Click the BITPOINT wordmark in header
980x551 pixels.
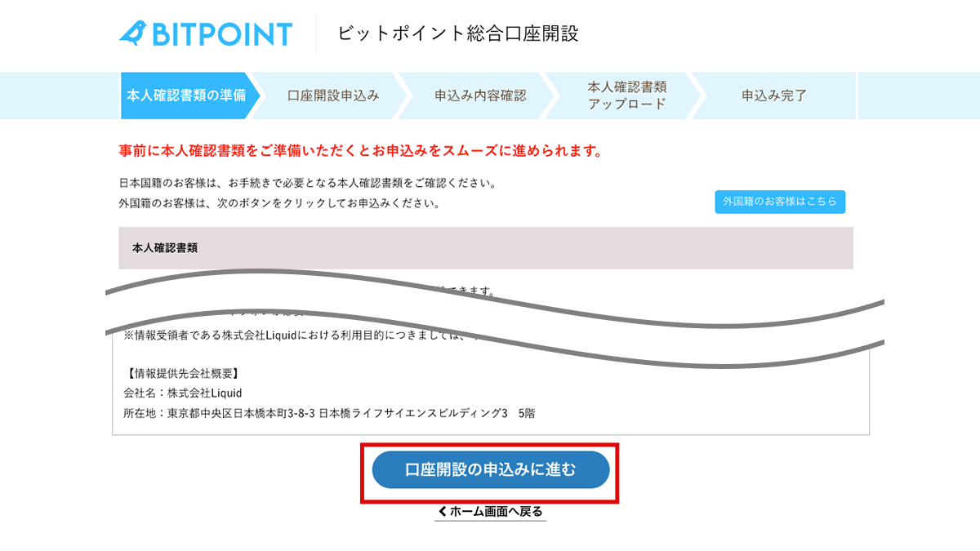click(221, 33)
